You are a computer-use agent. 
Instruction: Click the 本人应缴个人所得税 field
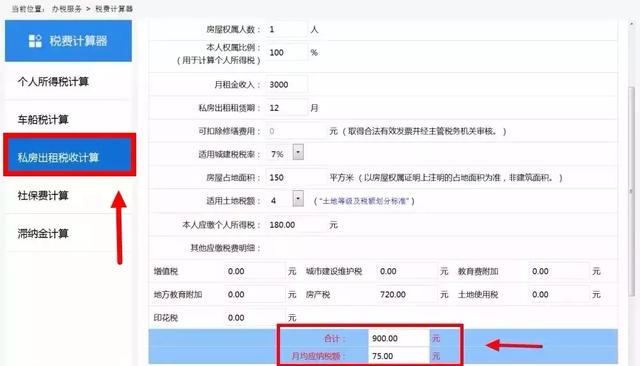pos(296,225)
